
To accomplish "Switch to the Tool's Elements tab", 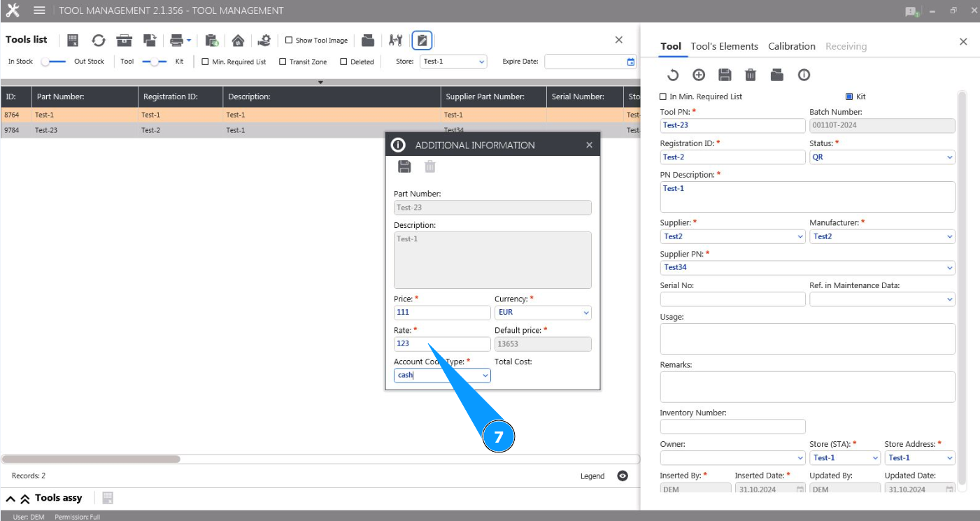I will [725, 46].
